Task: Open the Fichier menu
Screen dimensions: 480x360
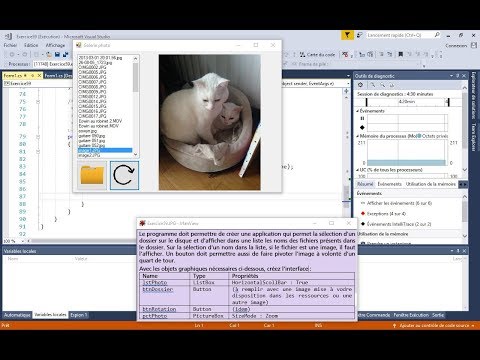Action: point(10,45)
